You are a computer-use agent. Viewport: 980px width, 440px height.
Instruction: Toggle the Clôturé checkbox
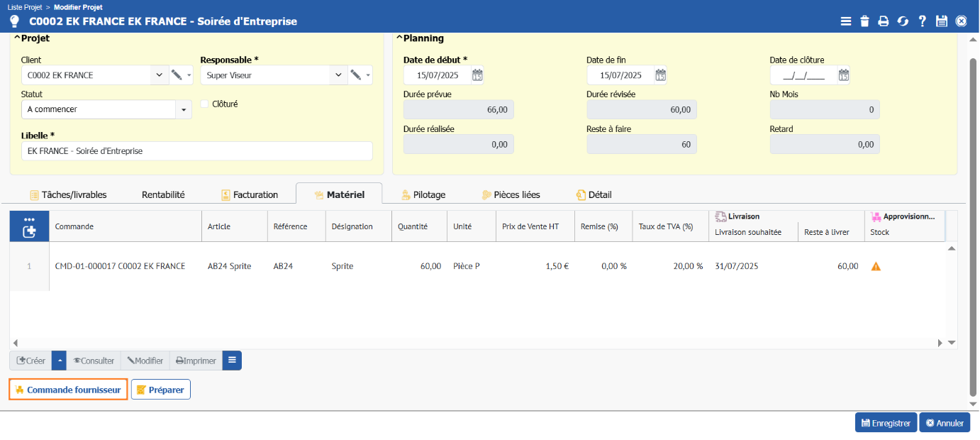pyautogui.click(x=205, y=104)
